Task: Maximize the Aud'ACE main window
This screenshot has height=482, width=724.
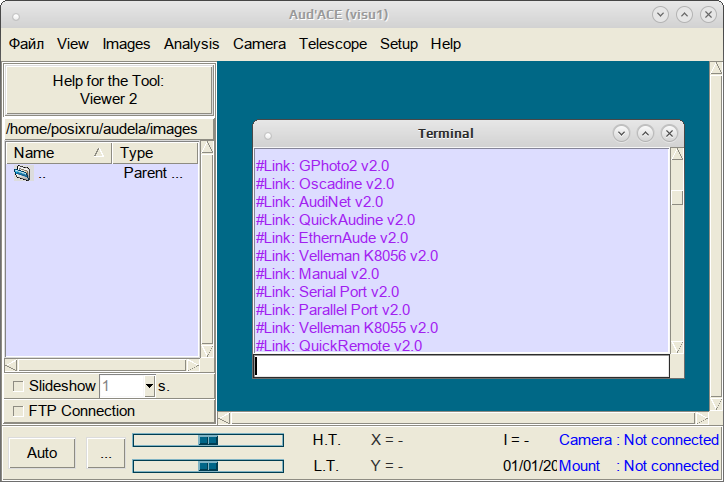Action: click(684, 15)
